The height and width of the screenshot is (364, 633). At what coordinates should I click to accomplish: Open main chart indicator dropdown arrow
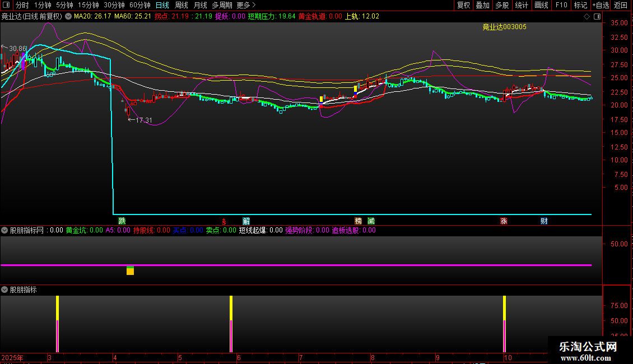pyautogui.click(x=68, y=17)
